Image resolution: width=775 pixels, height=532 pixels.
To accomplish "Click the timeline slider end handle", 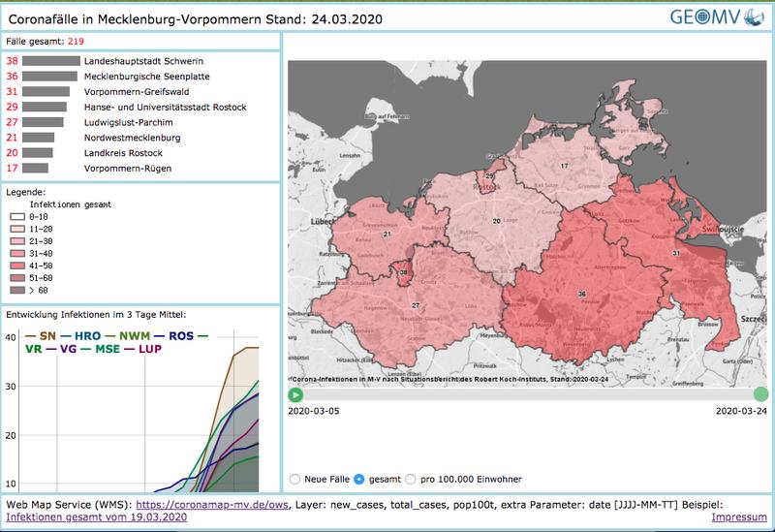I will click(x=761, y=394).
